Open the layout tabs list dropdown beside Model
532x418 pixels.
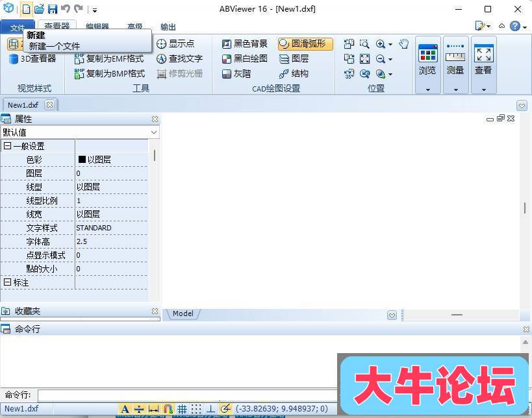392,315
